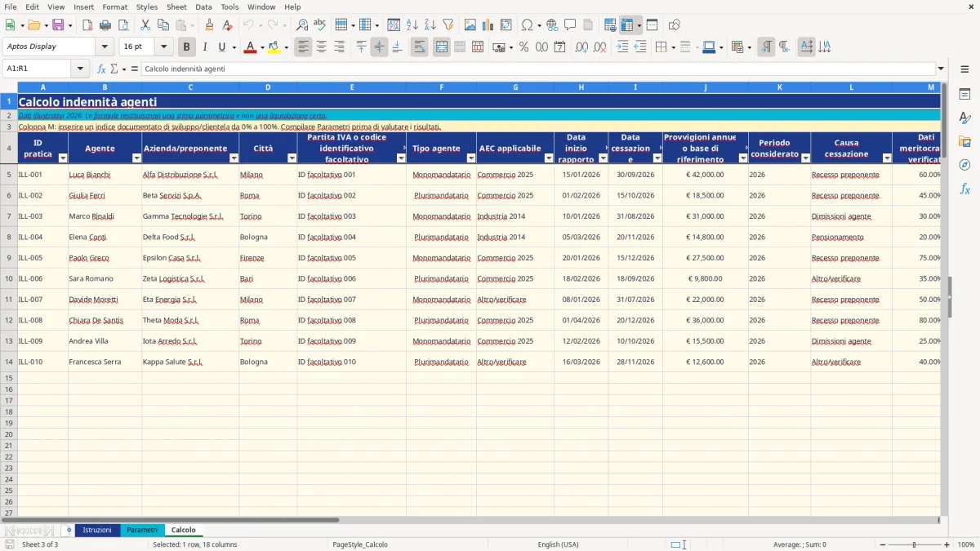Toggle Bold formatting
Screen dimensions: 980x551
coord(186,47)
